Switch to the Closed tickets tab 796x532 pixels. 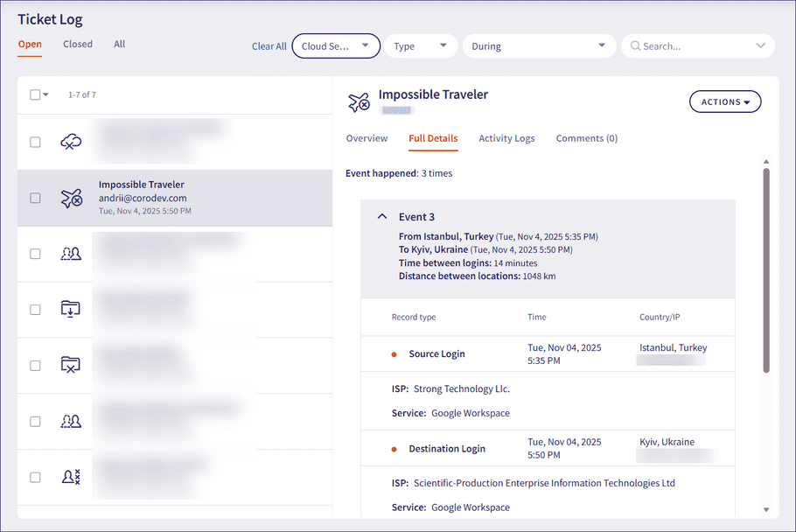pos(77,44)
